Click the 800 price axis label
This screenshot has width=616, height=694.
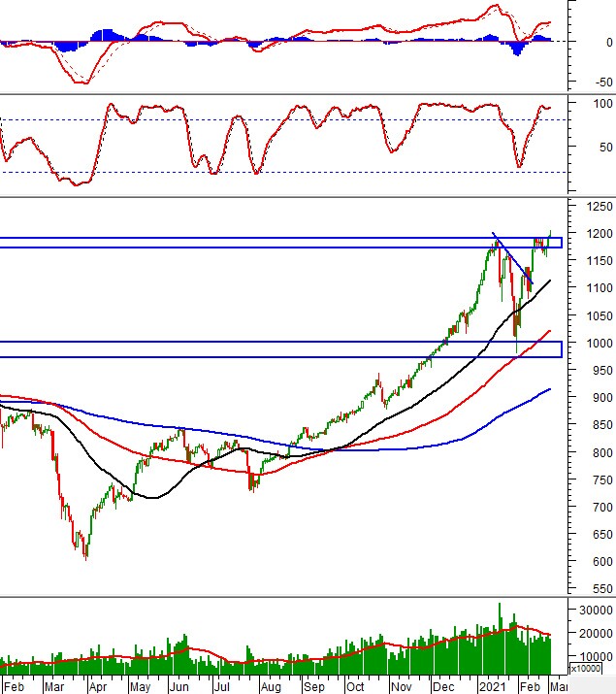[x=602, y=452]
